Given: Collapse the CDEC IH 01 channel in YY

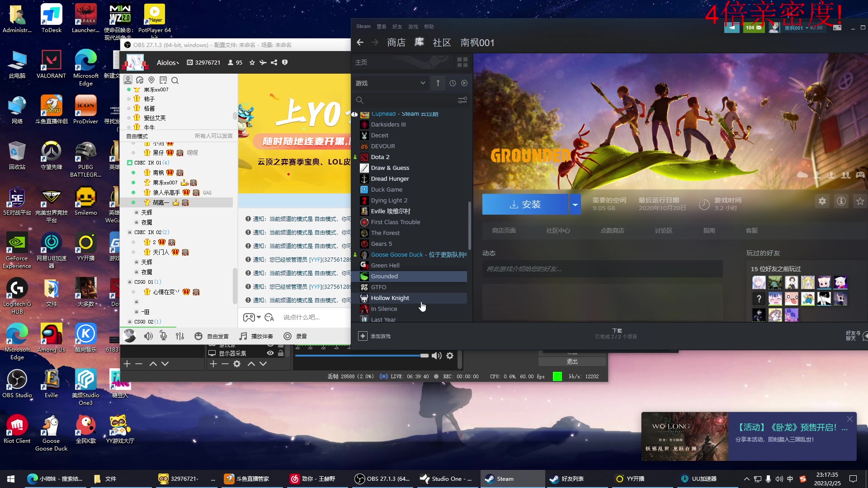Looking at the screenshot, I should tap(130, 163).
